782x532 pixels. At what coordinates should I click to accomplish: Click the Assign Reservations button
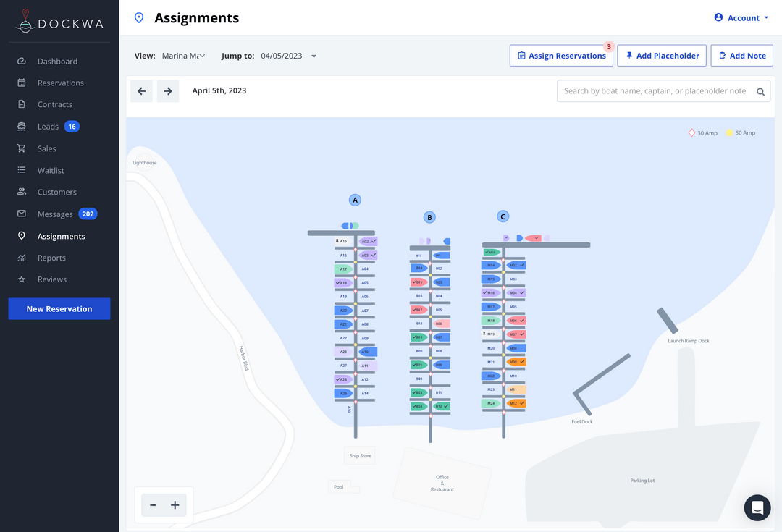(x=561, y=55)
